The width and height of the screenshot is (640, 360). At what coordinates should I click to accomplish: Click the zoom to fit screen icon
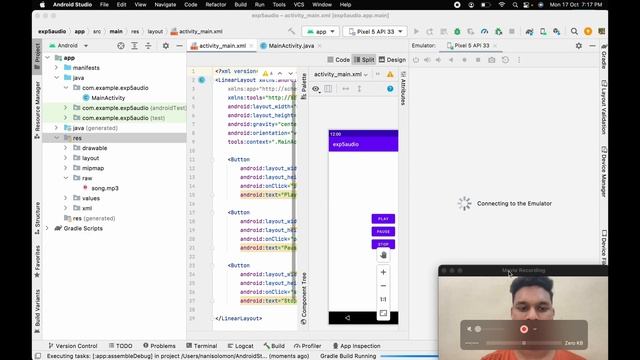coord(383,313)
